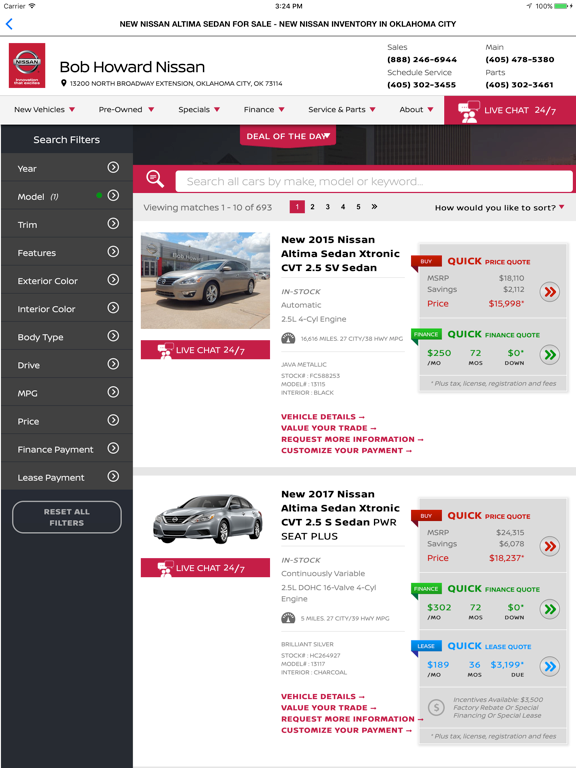Click red arrow for 2017 Altima price quote
This screenshot has height=768, width=576.
pos(550,547)
